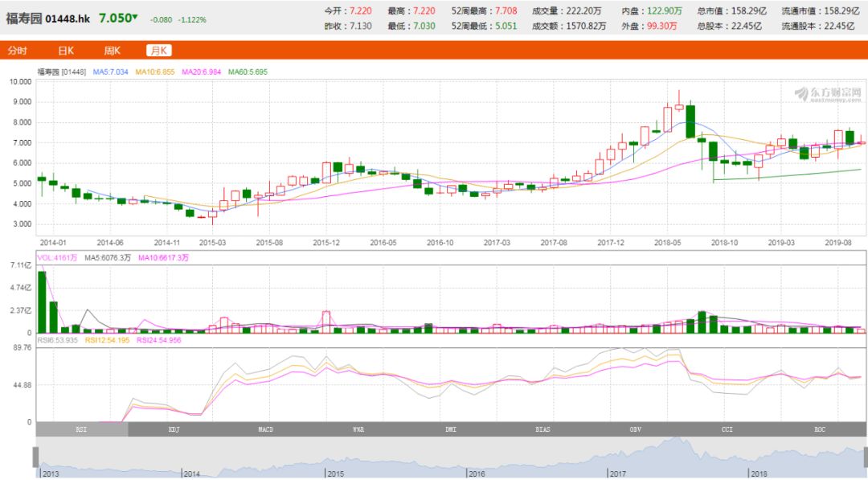868x480 pixels.
Task: Click the 10.000 price axis label
Action: pyautogui.click(x=20, y=81)
